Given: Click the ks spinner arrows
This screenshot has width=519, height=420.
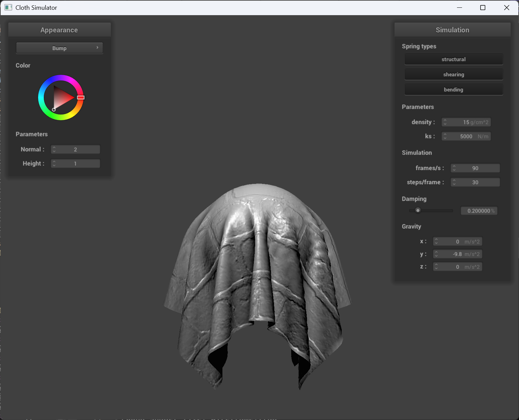Looking at the screenshot, I should pos(445,136).
